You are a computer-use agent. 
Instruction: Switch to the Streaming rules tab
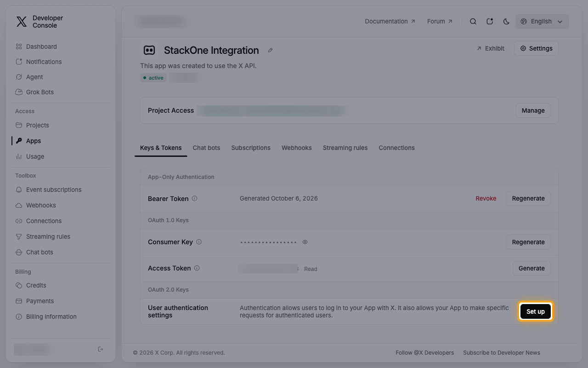(345, 148)
